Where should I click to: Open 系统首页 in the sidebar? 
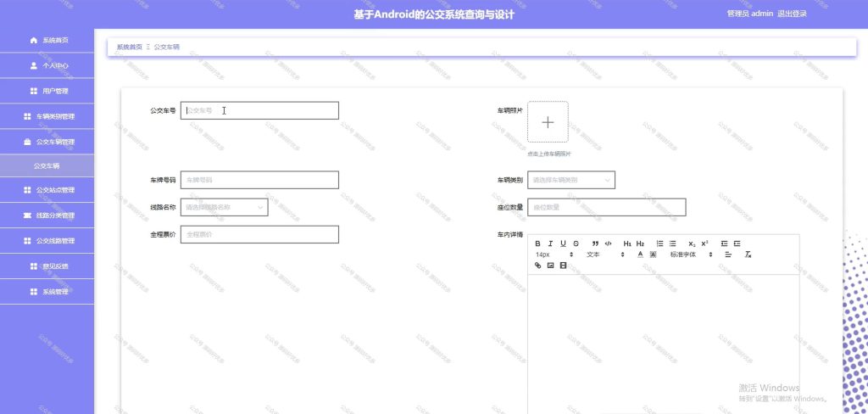coord(47,40)
